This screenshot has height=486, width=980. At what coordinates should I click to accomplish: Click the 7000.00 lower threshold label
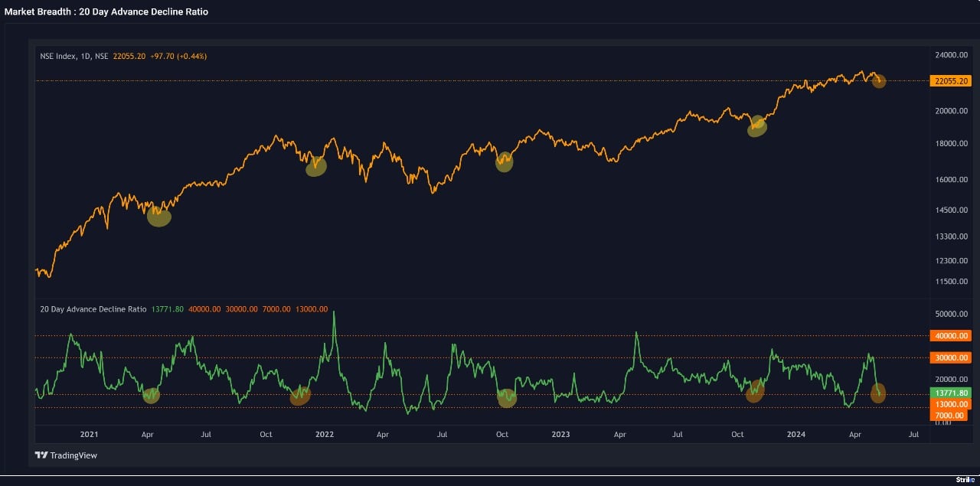(x=949, y=414)
